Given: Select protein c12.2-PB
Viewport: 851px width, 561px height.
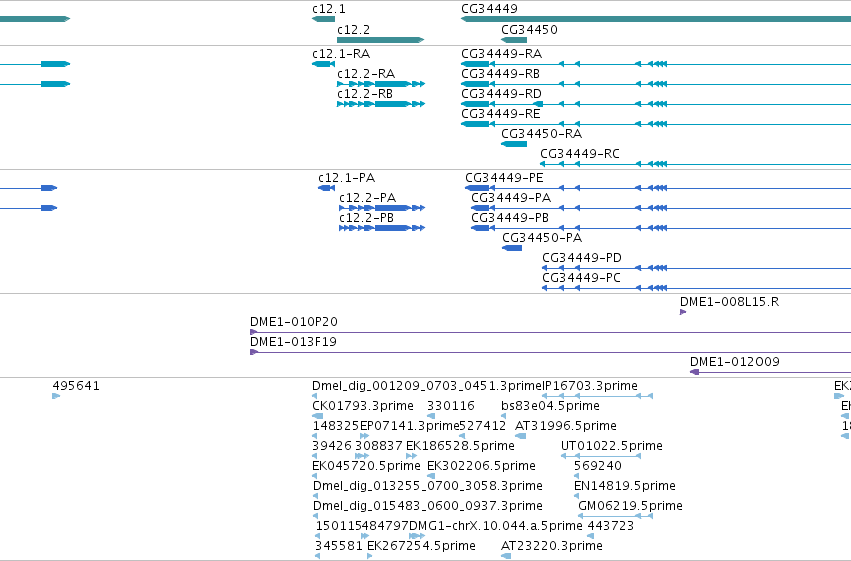Looking at the screenshot, I should pyautogui.click(x=382, y=228).
